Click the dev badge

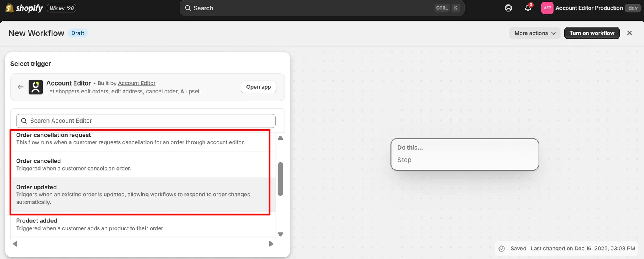click(633, 8)
